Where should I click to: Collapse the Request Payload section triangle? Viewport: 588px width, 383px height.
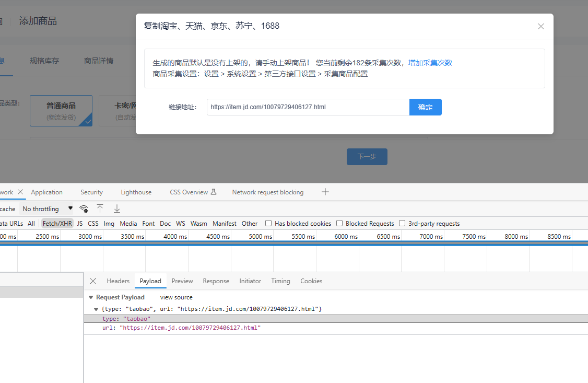coord(91,297)
